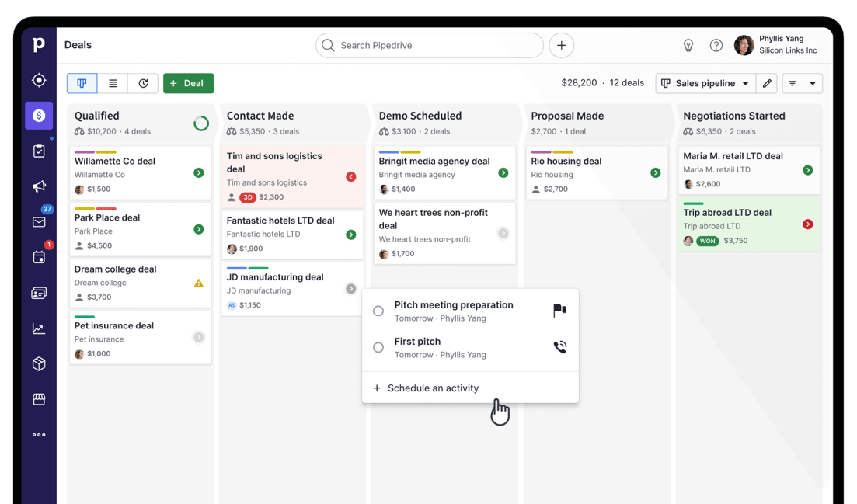The width and height of the screenshot is (857, 504).
Task: Click the green Deal button
Action: pos(188,83)
